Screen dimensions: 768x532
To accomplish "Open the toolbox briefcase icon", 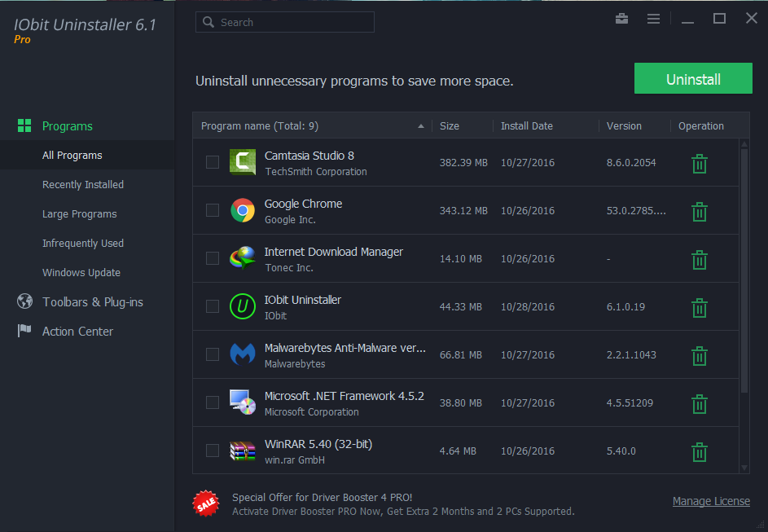I will tap(621, 19).
